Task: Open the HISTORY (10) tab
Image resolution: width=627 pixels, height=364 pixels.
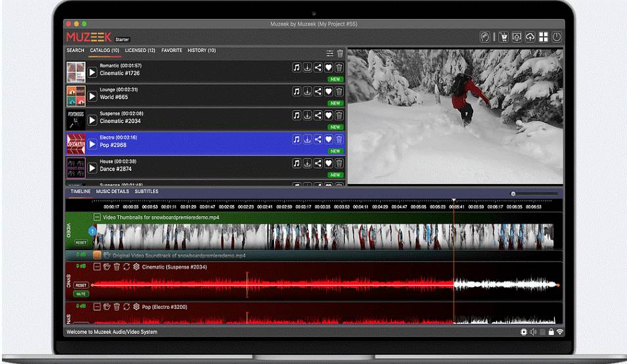Action: 202,51
